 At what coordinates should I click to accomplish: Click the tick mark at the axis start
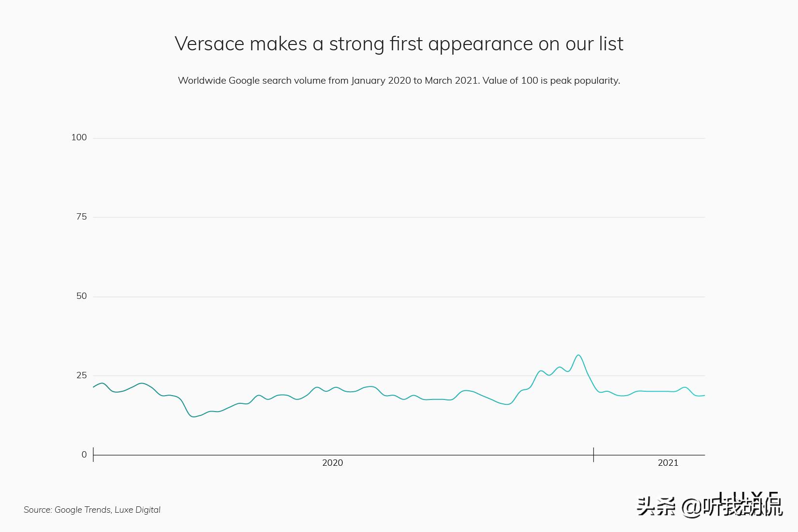[x=93, y=455]
